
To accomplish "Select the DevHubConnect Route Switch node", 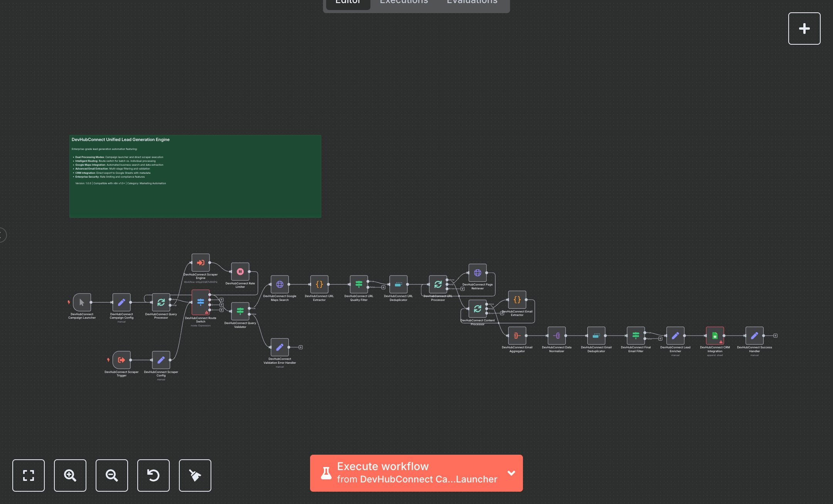I will pos(201,303).
